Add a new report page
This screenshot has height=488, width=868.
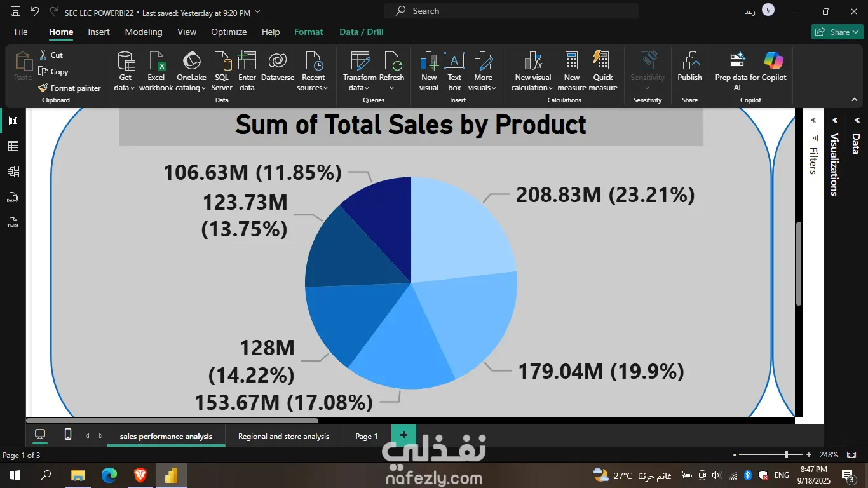(403, 435)
